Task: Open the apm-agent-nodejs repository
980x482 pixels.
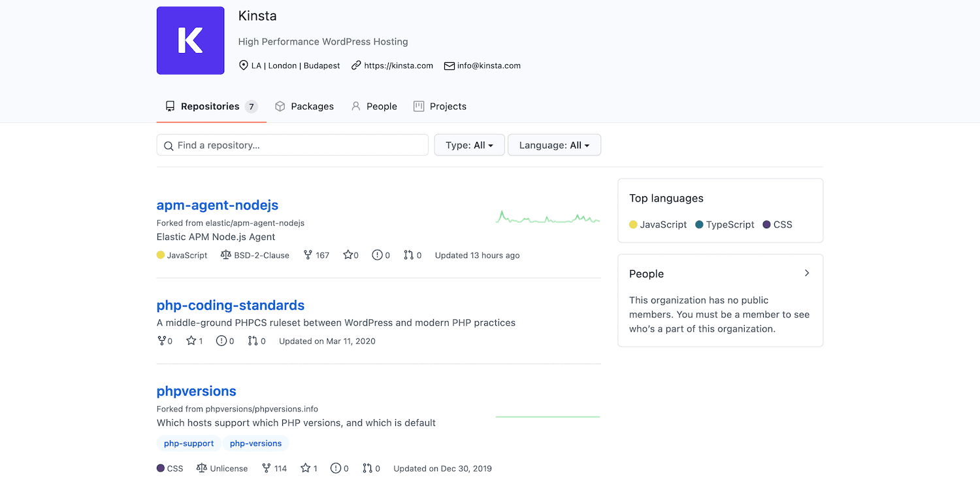Action: pos(217,205)
